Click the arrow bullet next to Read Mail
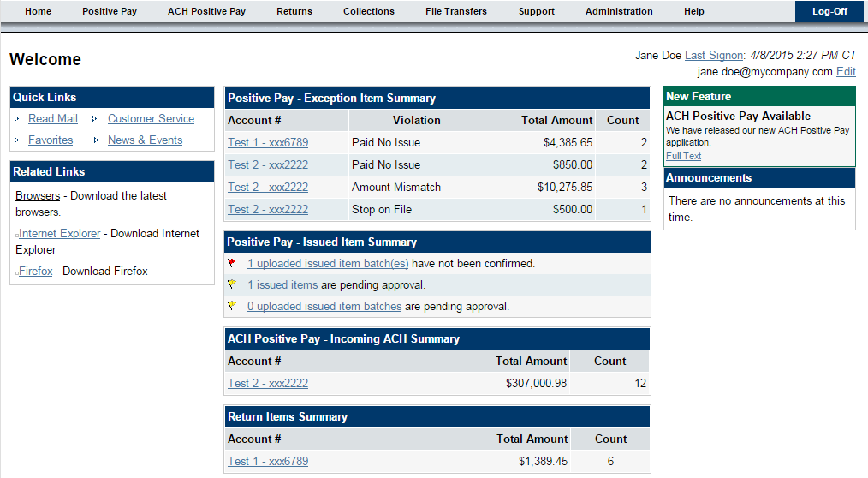 pos(17,119)
